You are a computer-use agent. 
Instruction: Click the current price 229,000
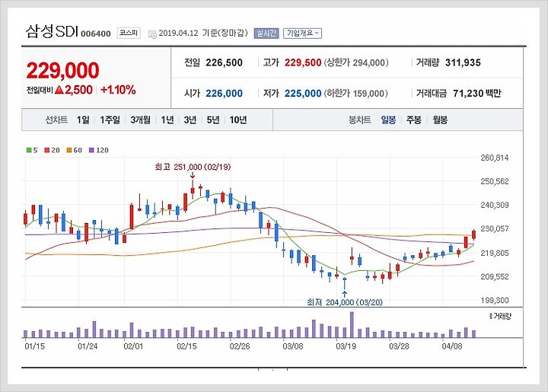click(x=63, y=70)
